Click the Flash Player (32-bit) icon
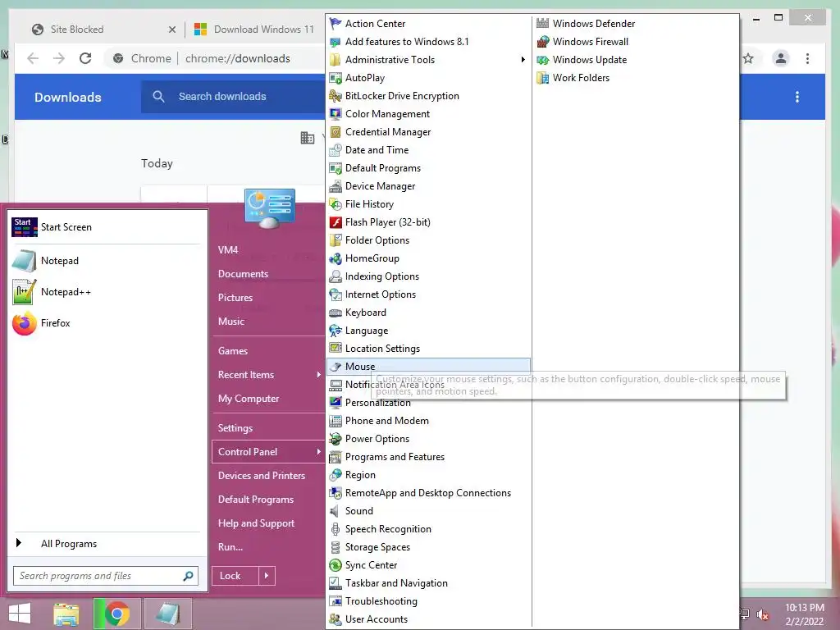This screenshot has height=630, width=840. [336, 222]
